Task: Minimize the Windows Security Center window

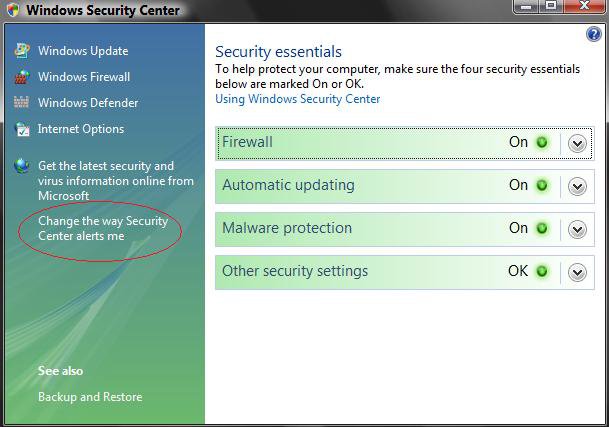Action: coord(526,6)
